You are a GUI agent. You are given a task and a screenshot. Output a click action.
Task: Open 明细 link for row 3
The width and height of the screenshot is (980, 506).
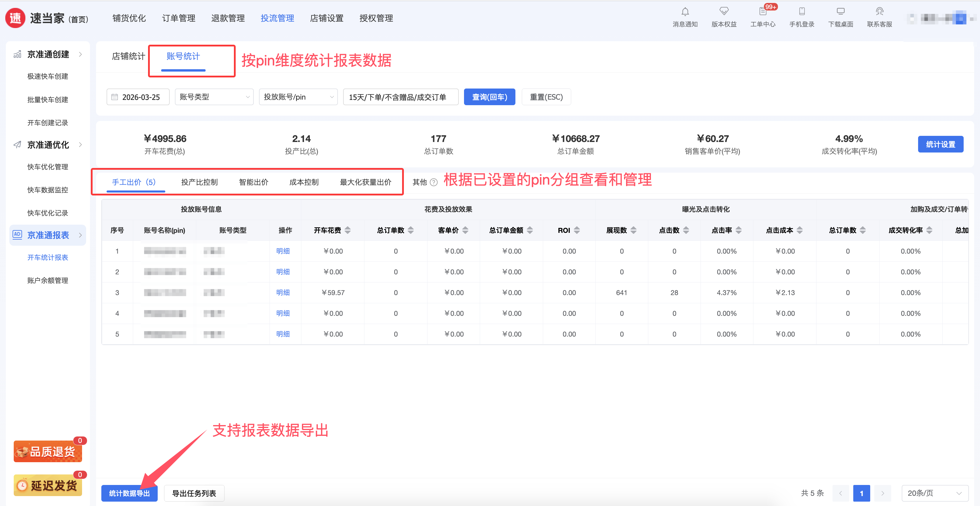coord(283,292)
